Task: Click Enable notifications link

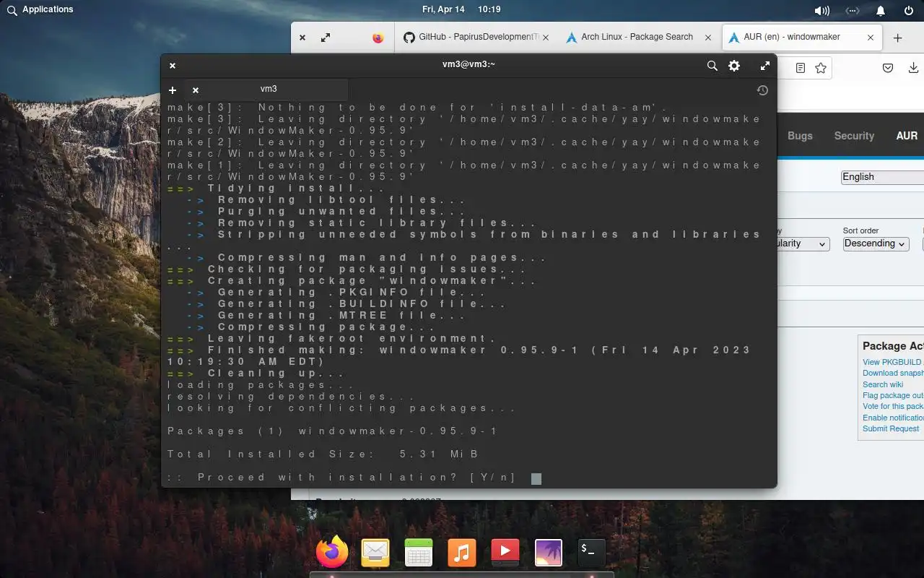Action: click(893, 418)
